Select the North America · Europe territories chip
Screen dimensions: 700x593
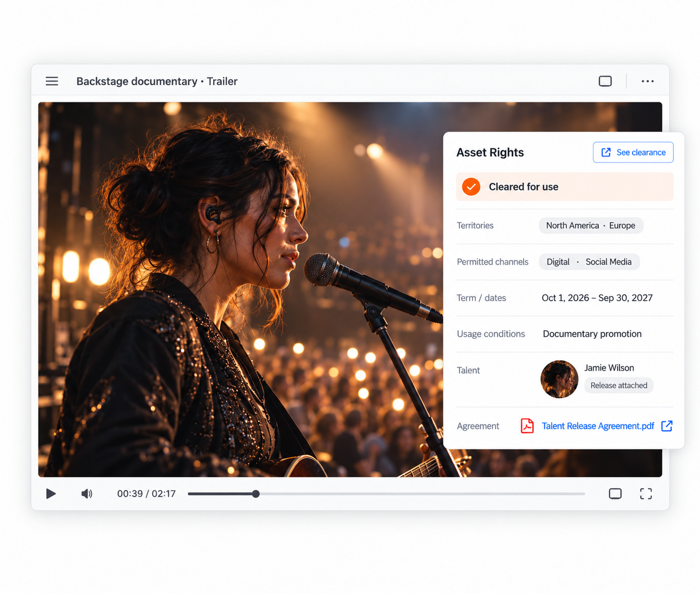coord(591,226)
